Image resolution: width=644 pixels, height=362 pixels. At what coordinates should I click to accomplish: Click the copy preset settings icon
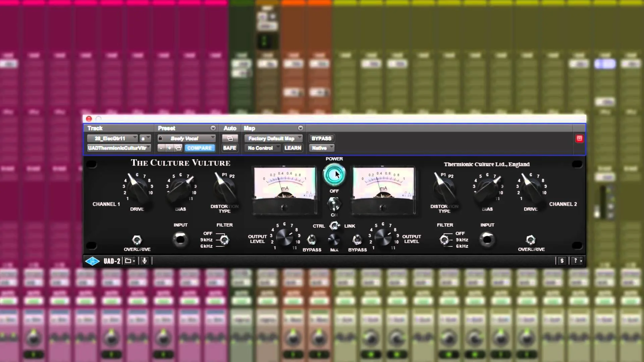tap(178, 148)
